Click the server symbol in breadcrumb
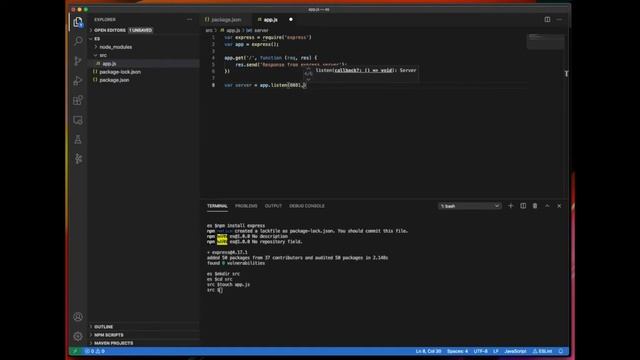 258,30
